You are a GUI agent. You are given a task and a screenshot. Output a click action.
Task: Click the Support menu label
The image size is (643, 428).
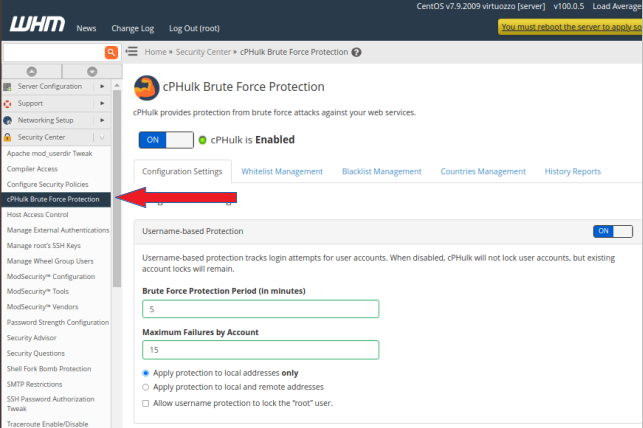[x=30, y=103]
